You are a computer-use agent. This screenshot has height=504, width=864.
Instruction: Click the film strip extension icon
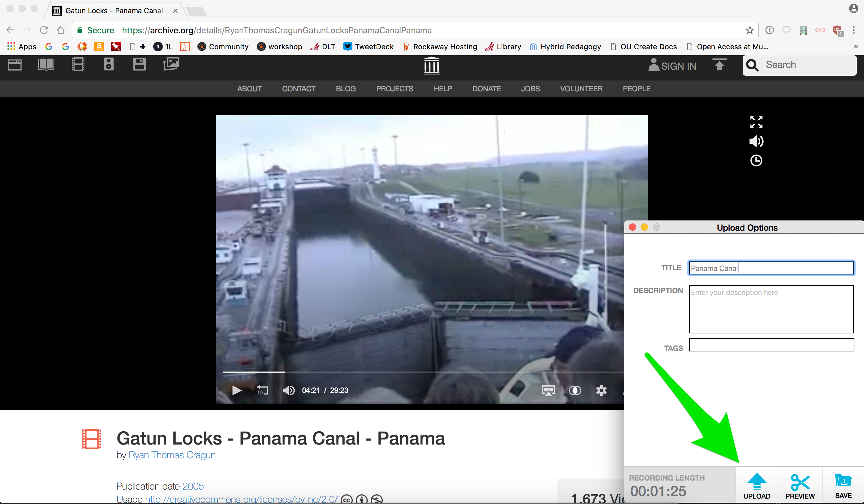803,30
